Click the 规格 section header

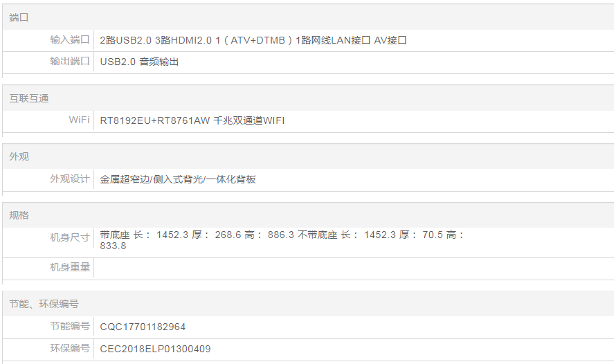pyautogui.click(x=19, y=215)
